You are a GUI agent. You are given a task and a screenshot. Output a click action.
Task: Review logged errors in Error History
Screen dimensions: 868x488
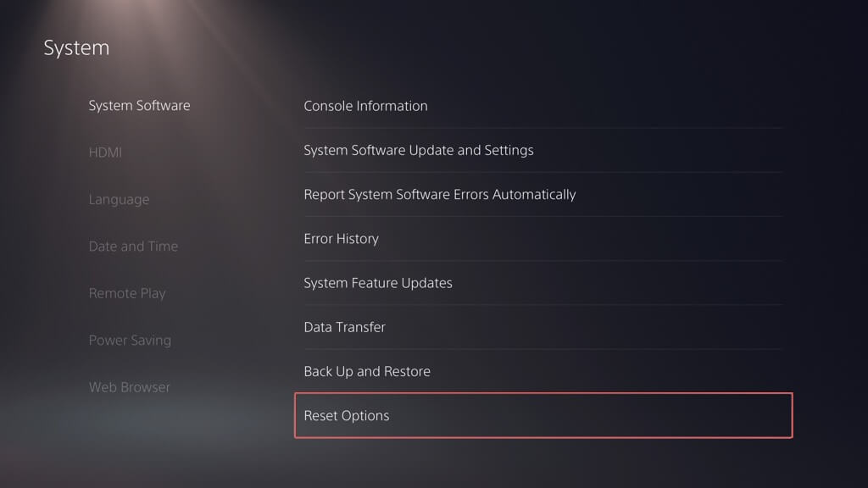pos(341,239)
